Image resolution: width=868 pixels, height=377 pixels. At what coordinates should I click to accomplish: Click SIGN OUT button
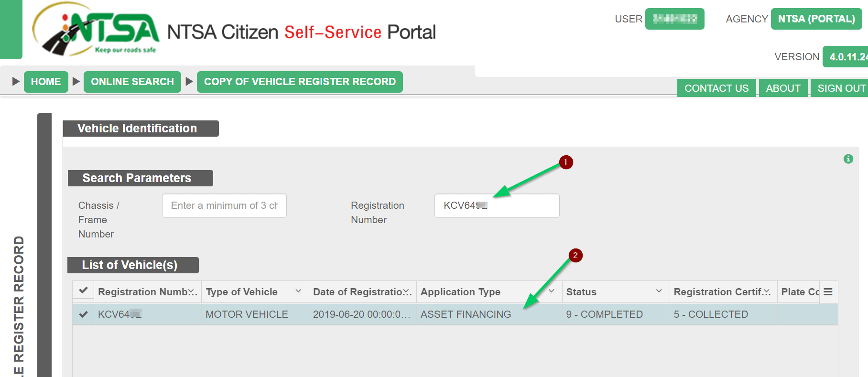(840, 88)
